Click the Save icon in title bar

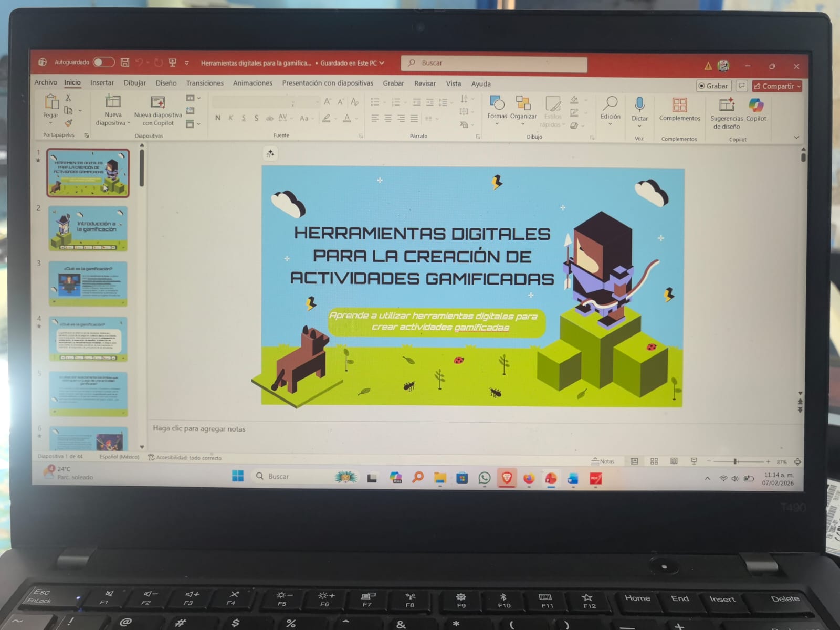click(x=125, y=62)
